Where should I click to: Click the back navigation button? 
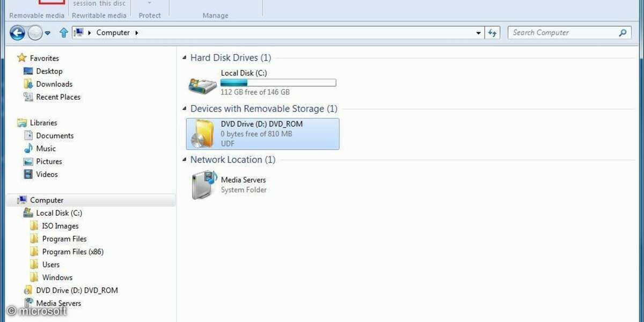17,33
